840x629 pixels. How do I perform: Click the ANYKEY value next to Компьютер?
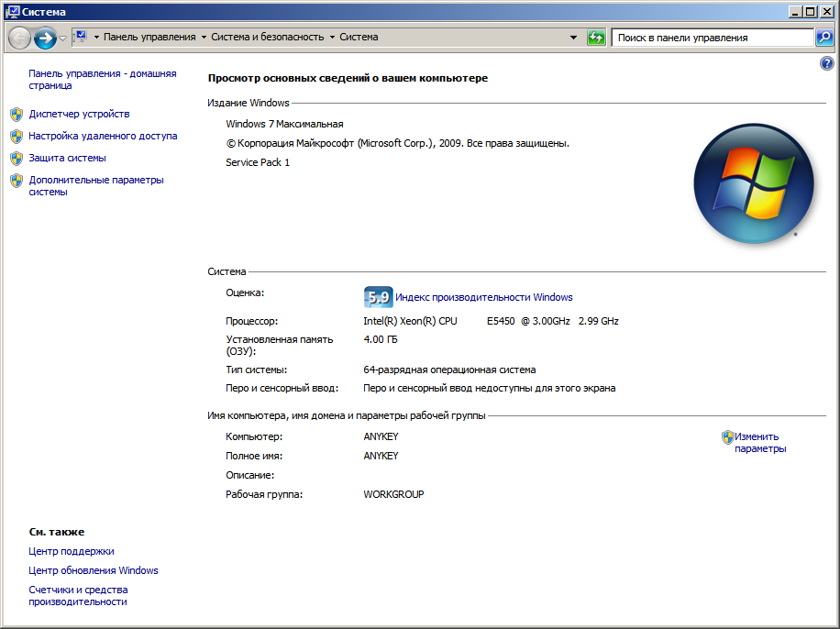click(381, 436)
